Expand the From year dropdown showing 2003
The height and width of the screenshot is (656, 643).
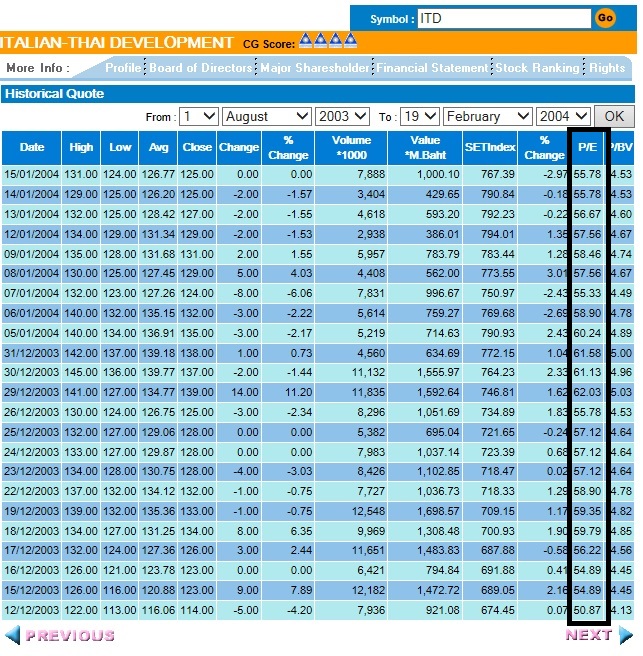pos(343,116)
